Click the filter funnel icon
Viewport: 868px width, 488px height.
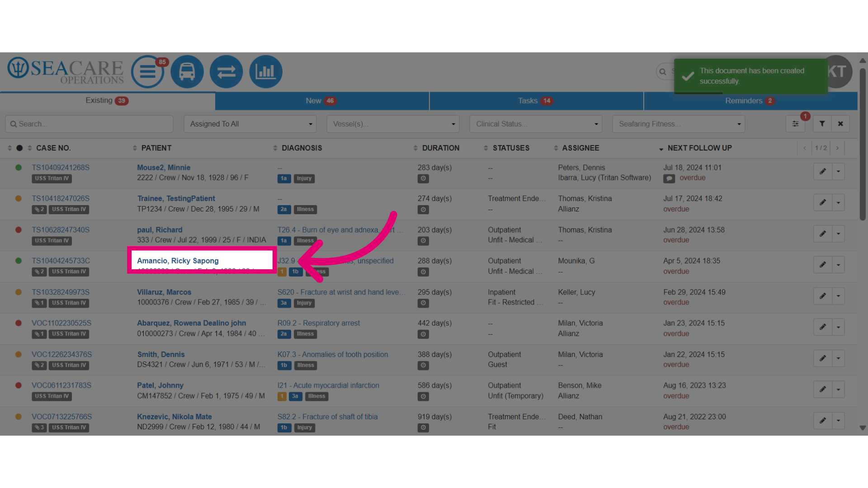822,124
